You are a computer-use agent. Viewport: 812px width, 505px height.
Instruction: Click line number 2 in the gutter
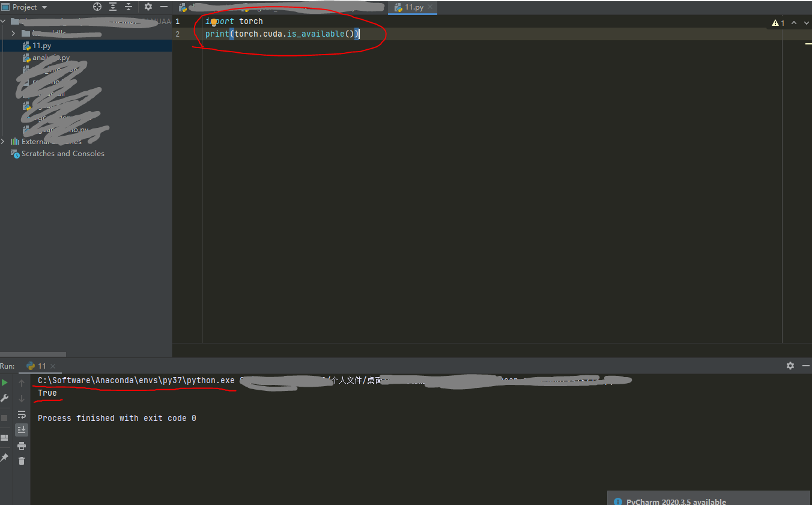coord(177,34)
